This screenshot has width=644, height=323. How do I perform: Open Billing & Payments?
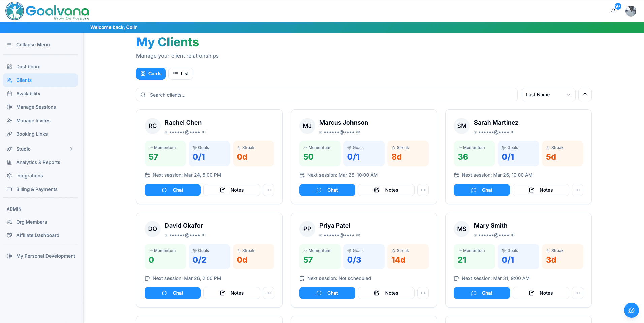point(36,189)
